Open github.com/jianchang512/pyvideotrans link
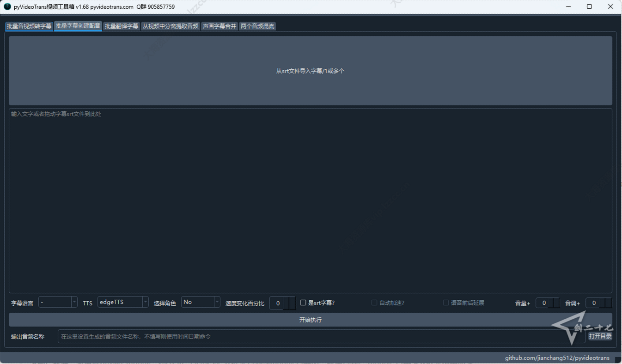 tap(557, 358)
